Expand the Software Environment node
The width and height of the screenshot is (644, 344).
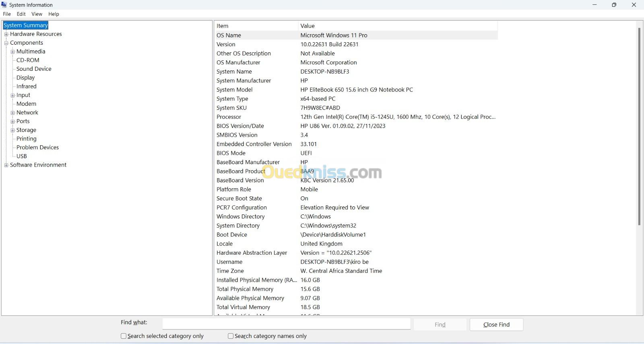6,165
